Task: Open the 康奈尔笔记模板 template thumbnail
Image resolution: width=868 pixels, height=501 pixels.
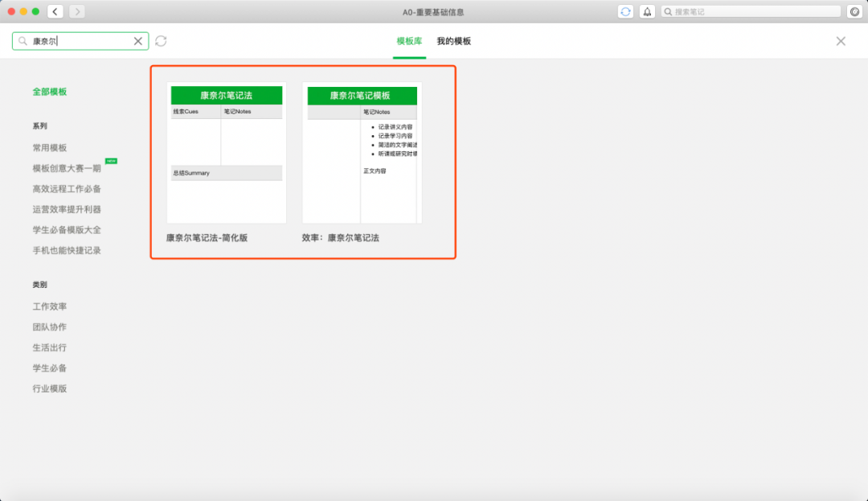Action: pos(362,153)
